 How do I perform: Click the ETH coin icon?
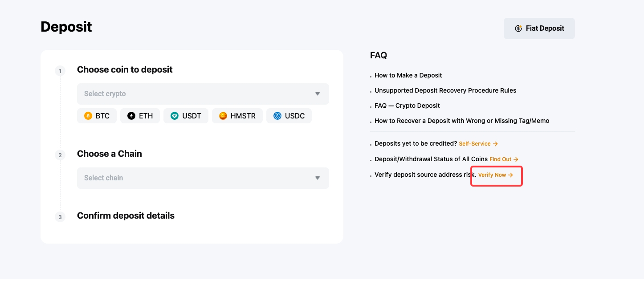click(x=131, y=116)
